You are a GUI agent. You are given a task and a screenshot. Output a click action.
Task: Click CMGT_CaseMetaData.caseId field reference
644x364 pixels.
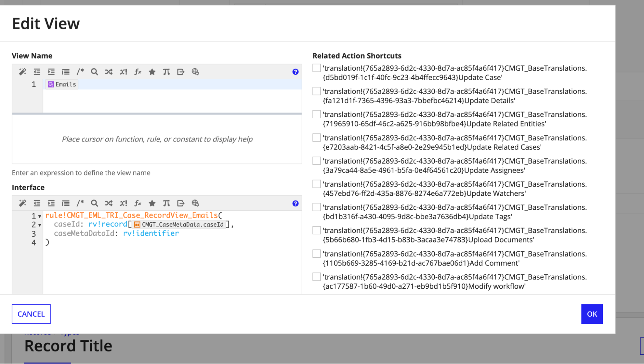tap(179, 224)
